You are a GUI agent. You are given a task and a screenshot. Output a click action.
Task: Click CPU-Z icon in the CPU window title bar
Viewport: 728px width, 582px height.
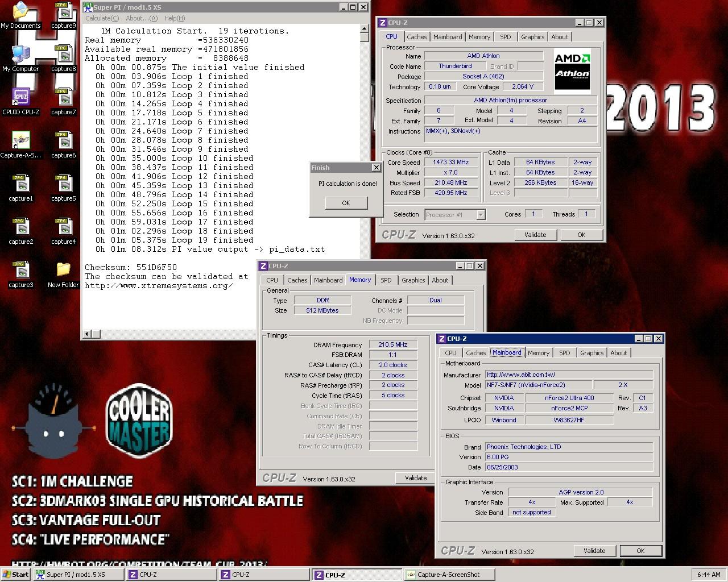coord(383,23)
